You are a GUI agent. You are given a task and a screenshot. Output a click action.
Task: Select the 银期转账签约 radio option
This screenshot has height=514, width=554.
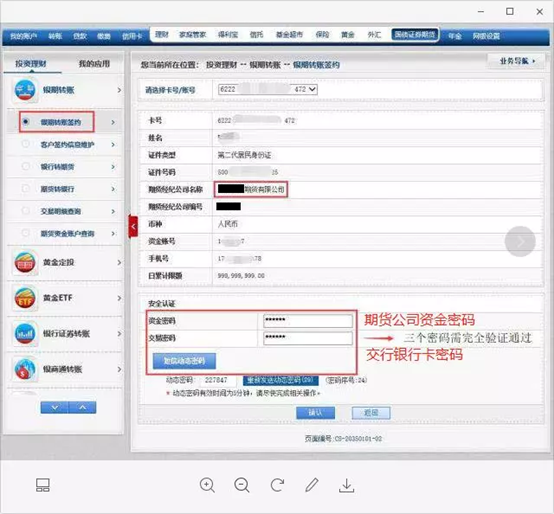tap(26, 122)
